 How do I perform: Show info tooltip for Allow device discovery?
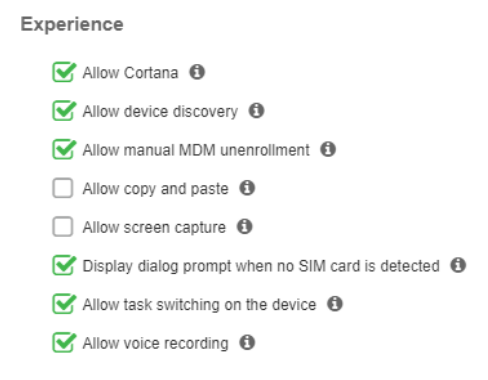pyautogui.click(x=257, y=110)
